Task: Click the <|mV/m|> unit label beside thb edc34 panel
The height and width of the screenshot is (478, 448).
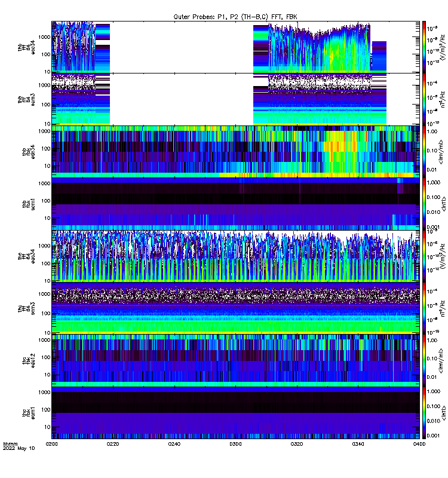Action: (441, 152)
